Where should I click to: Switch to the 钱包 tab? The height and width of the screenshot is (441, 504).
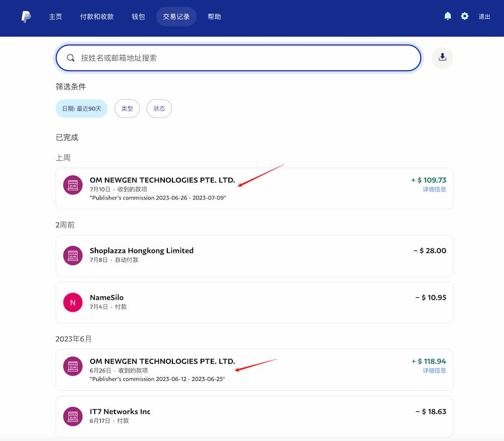pos(138,17)
